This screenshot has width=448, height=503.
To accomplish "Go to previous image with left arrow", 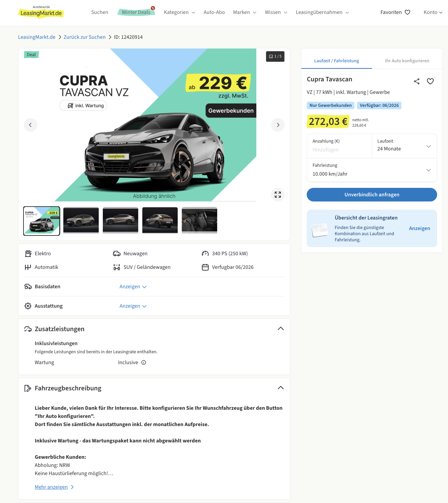I will click(31, 125).
